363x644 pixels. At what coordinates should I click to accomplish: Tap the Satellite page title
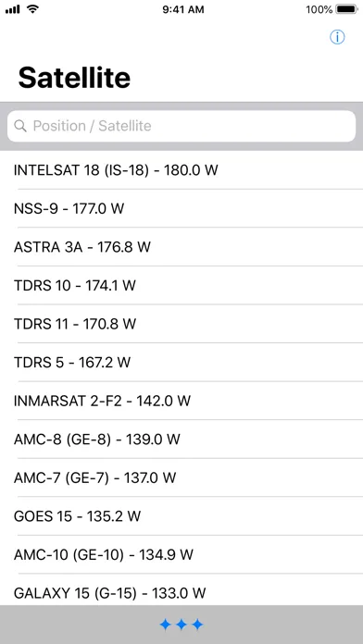coord(74,77)
